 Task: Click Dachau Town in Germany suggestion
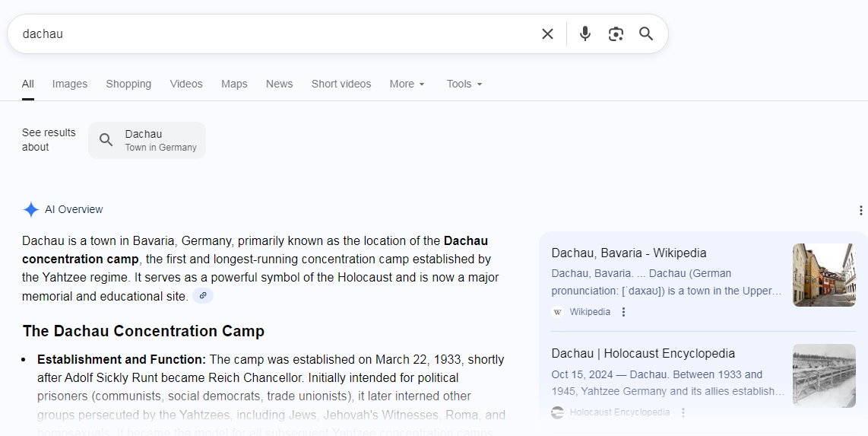click(x=147, y=140)
